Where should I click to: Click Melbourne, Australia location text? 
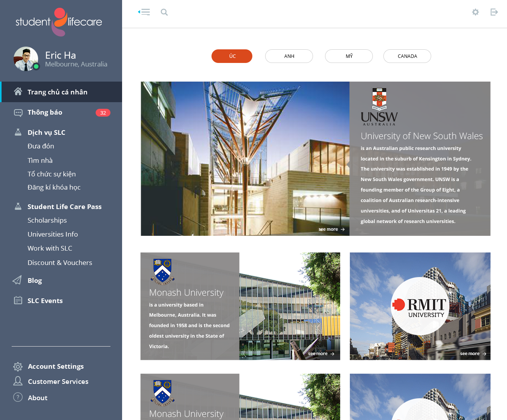click(76, 64)
